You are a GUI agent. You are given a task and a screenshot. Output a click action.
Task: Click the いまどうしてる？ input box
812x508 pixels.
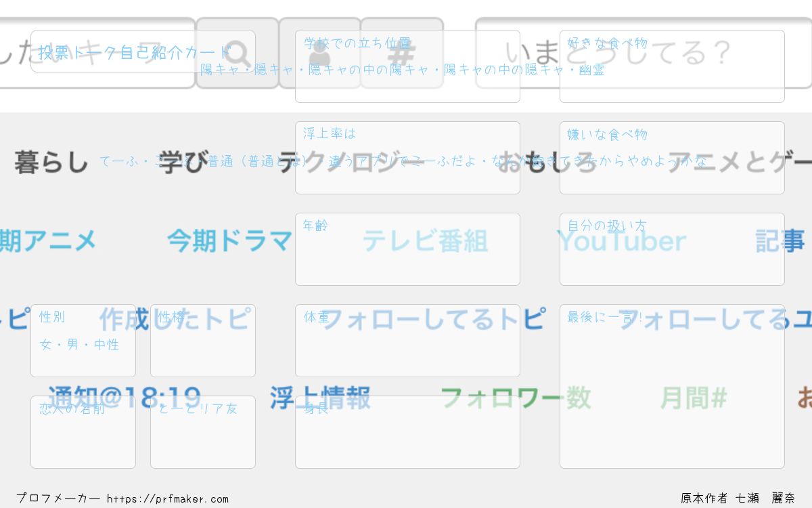tap(644, 53)
